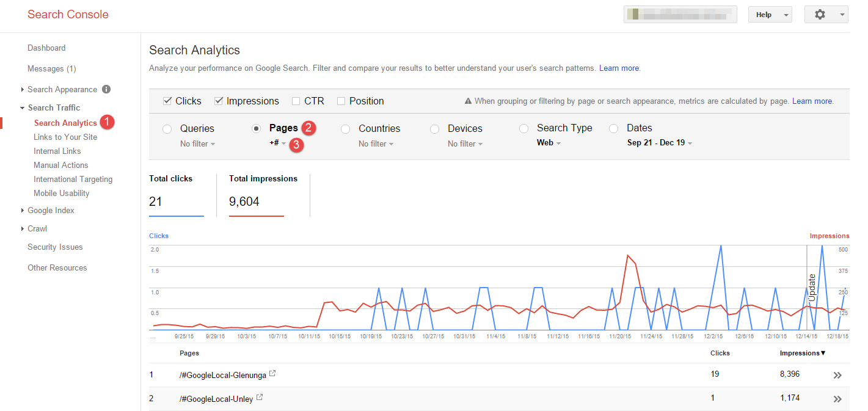Image resolution: width=868 pixels, height=411 pixels.
Task: Open the Help dropdown button
Action: tap(770, 15)
